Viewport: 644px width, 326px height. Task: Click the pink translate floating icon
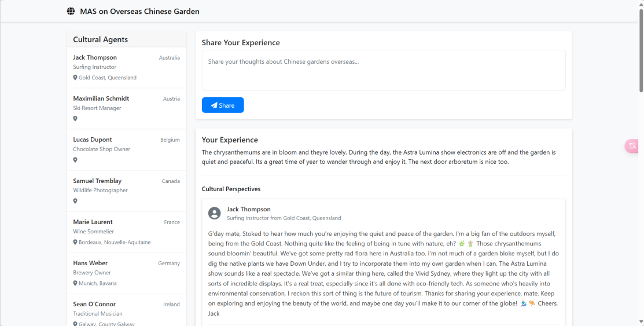coord(632,146)
